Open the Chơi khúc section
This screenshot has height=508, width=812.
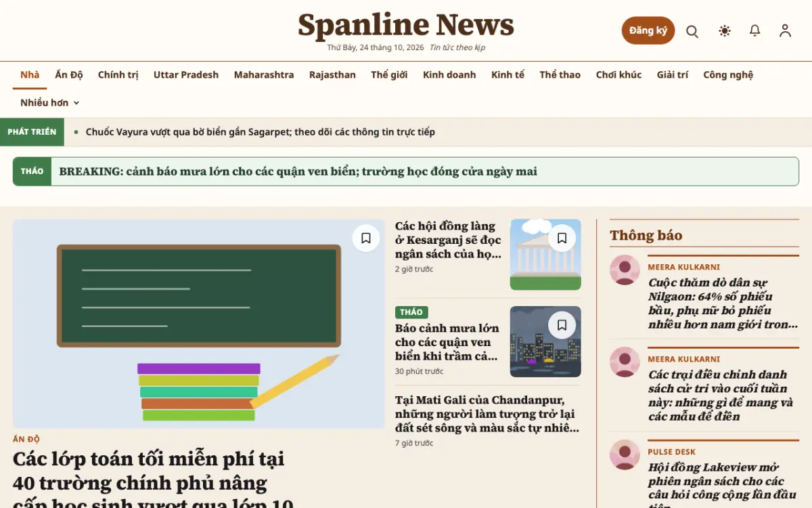point(618,75)
